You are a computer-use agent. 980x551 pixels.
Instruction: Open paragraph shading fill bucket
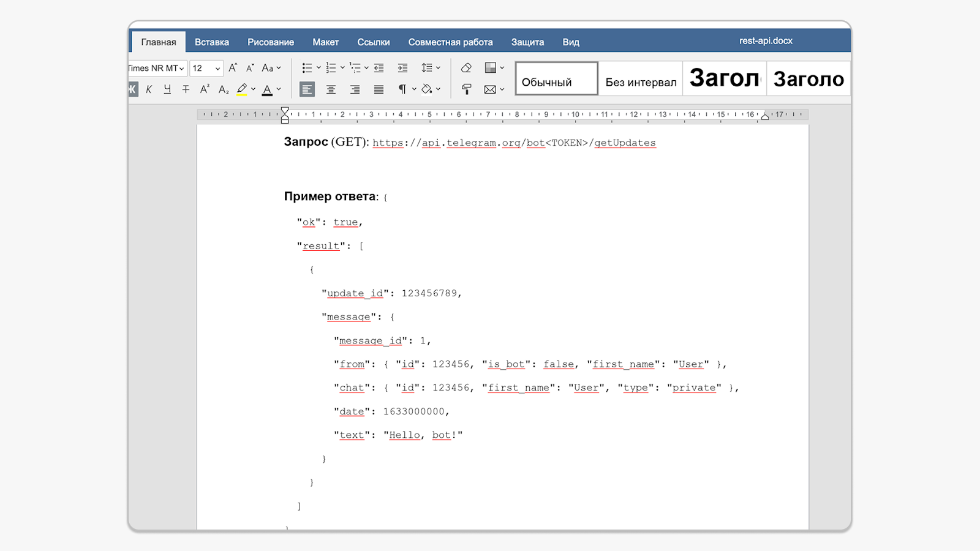click(427, 89)
